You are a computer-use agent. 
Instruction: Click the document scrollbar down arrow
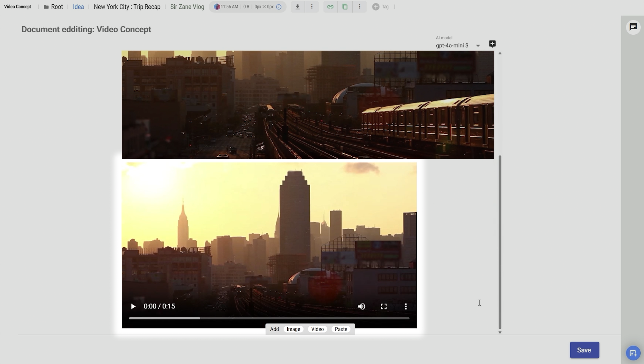[500, 333]
